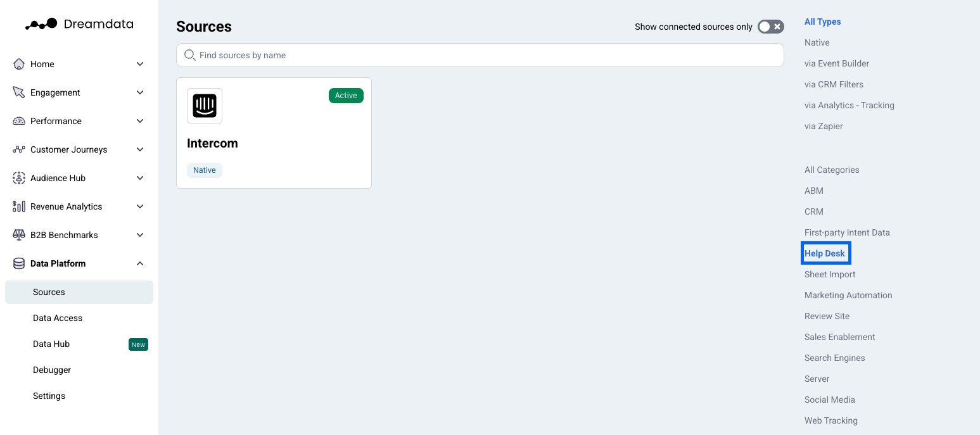Filter by via Zapier type
This screenshot has width=980, height=435.
pos(824,126)
